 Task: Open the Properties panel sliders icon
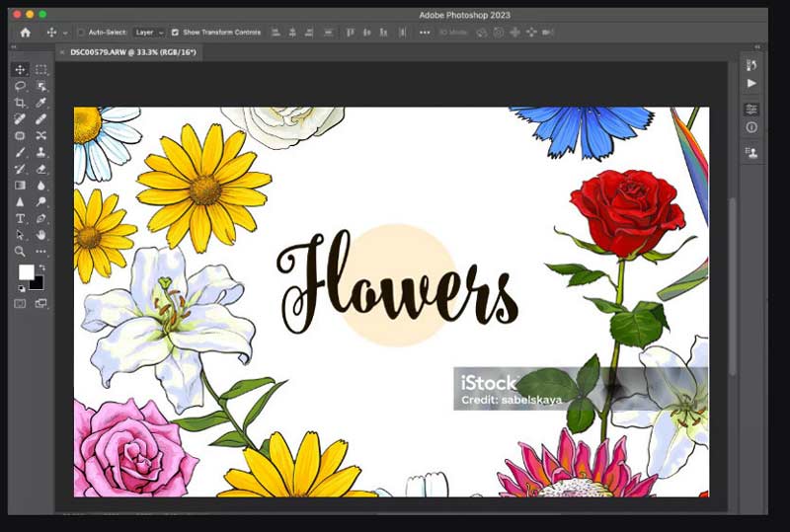coord(751,110)
